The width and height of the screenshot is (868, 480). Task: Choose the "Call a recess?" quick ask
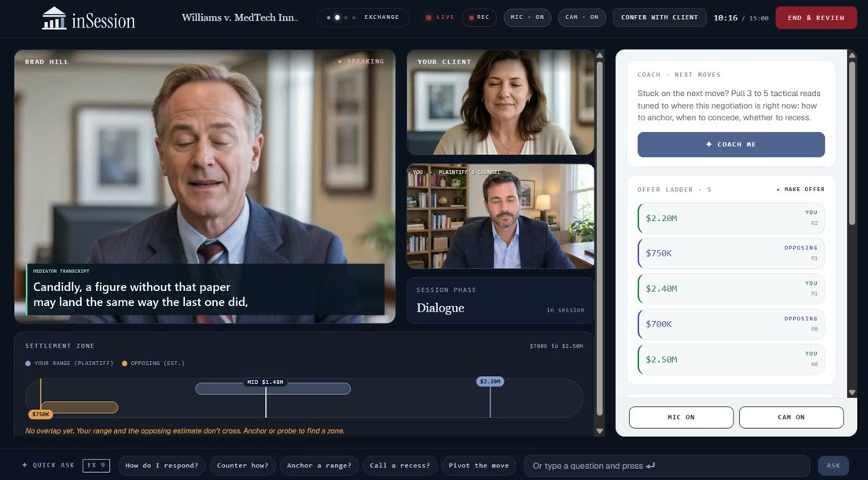(399, 466)
